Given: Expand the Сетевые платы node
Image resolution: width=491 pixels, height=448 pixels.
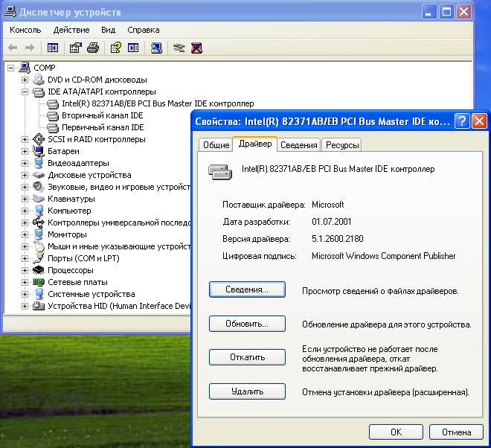Looking at the screenshot, I should pyautogui.click(x=25, y=282).
